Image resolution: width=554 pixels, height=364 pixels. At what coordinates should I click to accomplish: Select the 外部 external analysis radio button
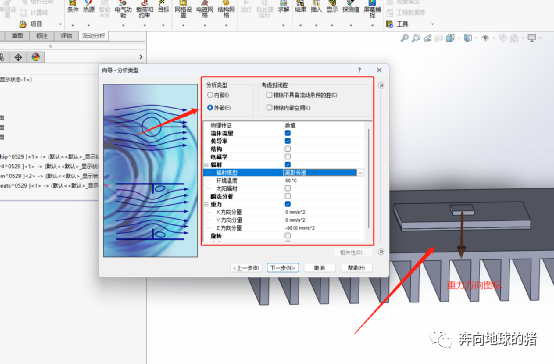coord(210,107)
